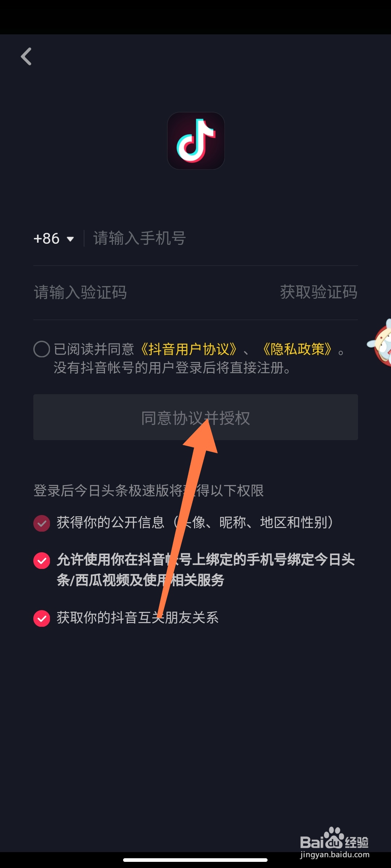
Task: Focus the 请输入验证码 code field
Action: [x=152, y=292]
